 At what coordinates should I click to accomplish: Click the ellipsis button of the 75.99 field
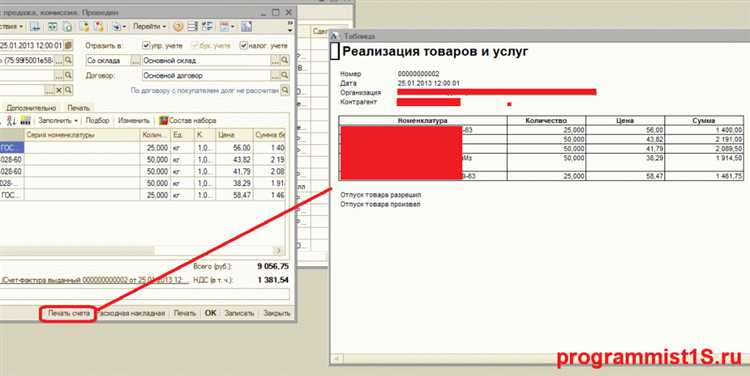(59, 60)
